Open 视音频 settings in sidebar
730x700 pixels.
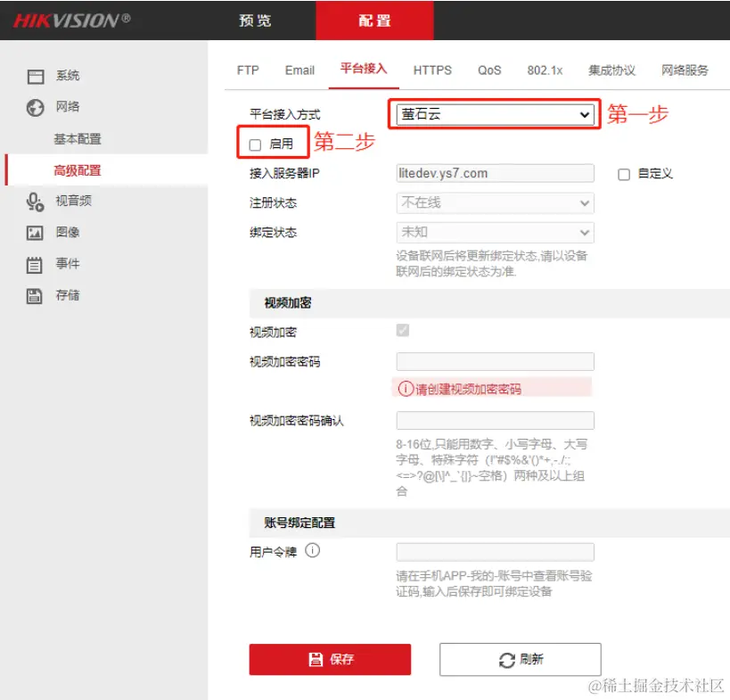click(x=74, y=201)
